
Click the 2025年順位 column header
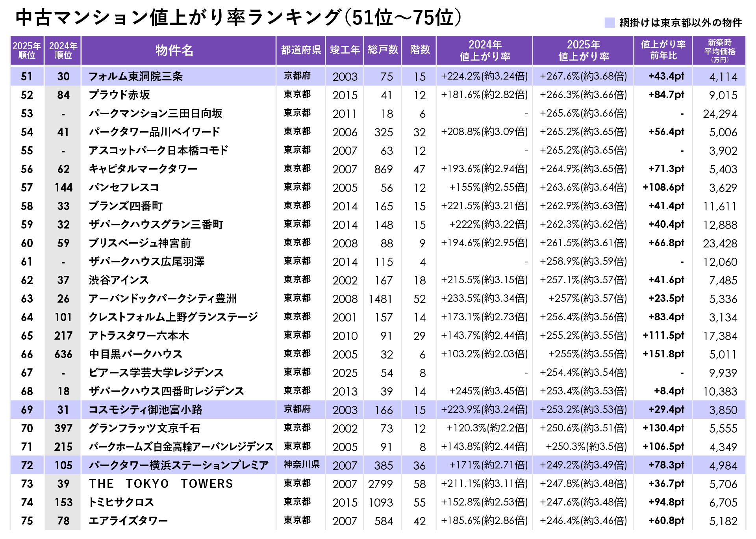27,50
